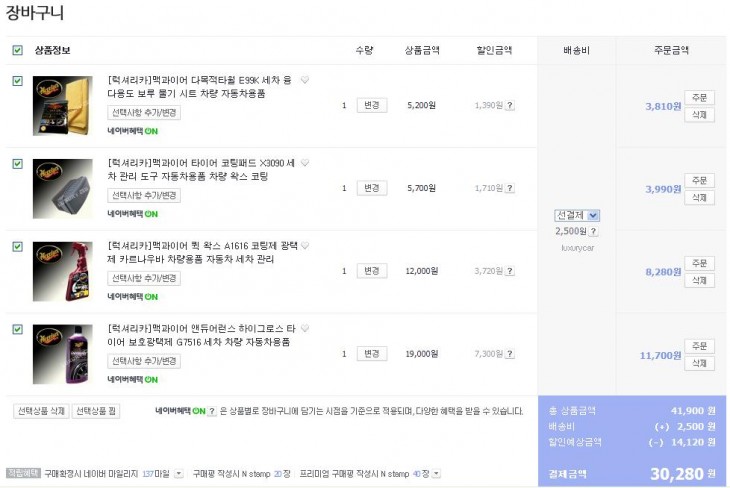Screen dimensions: 730x488
Task: Open the 선결제 shipping payment dropdown
Action: [577, 216]
